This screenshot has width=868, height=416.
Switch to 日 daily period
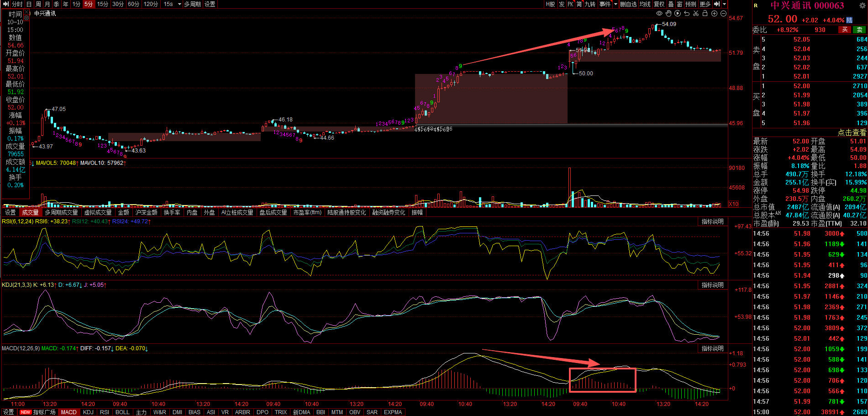click(x=29, y=4)
